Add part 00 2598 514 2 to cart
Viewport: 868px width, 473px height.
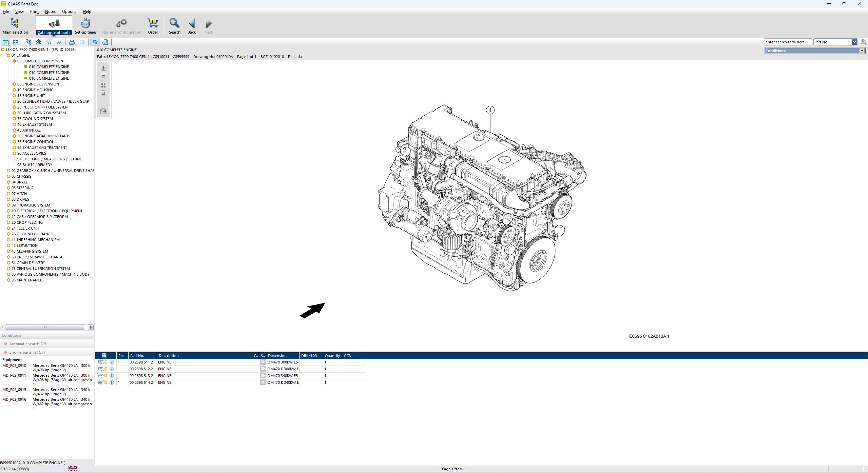(100, 382)
